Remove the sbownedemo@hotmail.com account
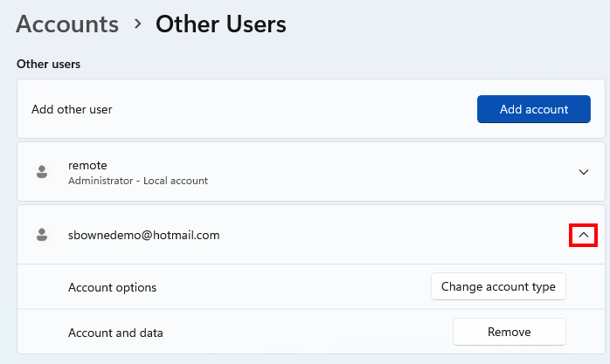610x364 pixels. click(509, 332)
